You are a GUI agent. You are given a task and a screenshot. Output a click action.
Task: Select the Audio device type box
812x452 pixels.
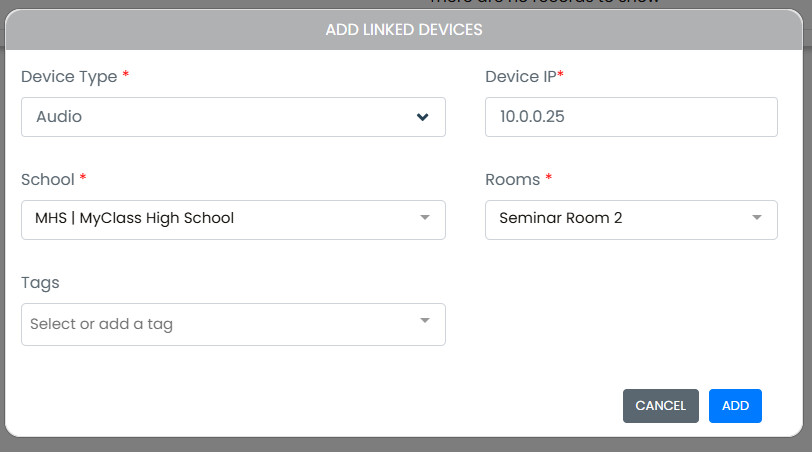[x=220, y=117]
